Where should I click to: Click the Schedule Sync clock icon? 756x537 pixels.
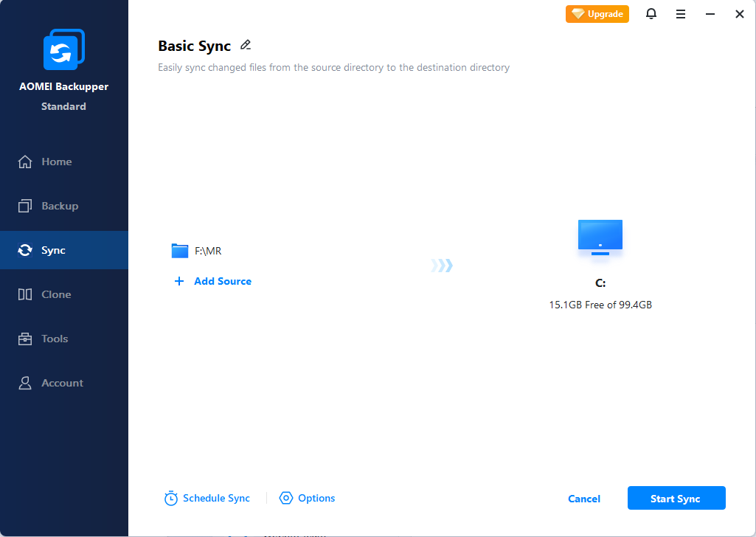(x=170, y=499)
